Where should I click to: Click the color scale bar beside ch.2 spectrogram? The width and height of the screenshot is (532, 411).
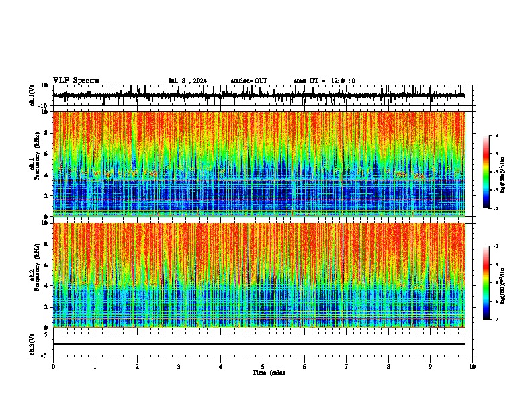[486, 283]
